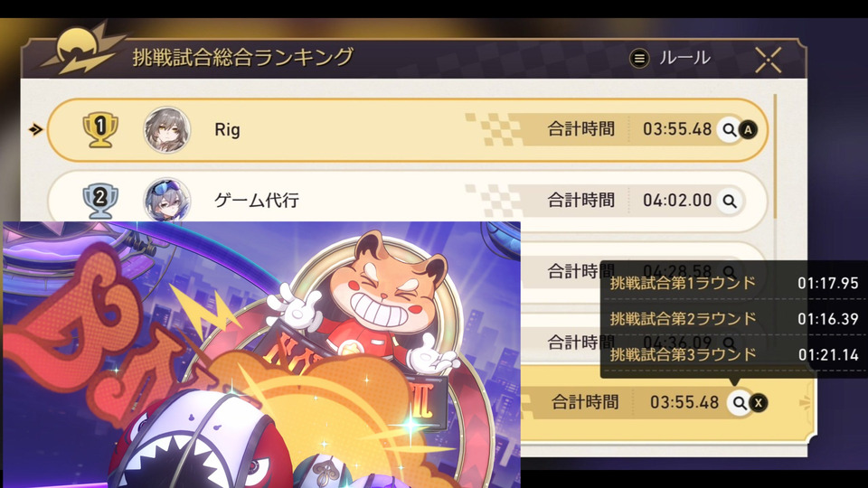868x488 pixels.
Task: Click the 挑戦試合第2ラウンド time entry
Action: tap(734, 319)
